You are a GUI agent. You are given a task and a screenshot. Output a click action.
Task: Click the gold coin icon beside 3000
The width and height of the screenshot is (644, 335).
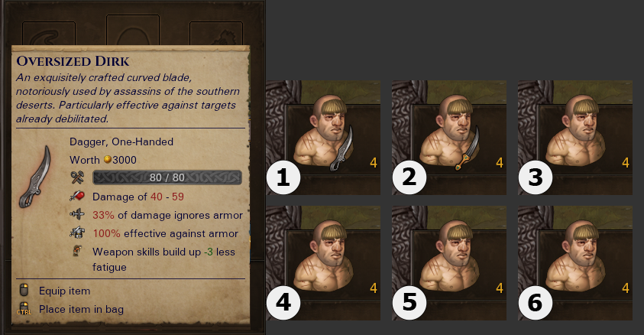pos(108,160)
